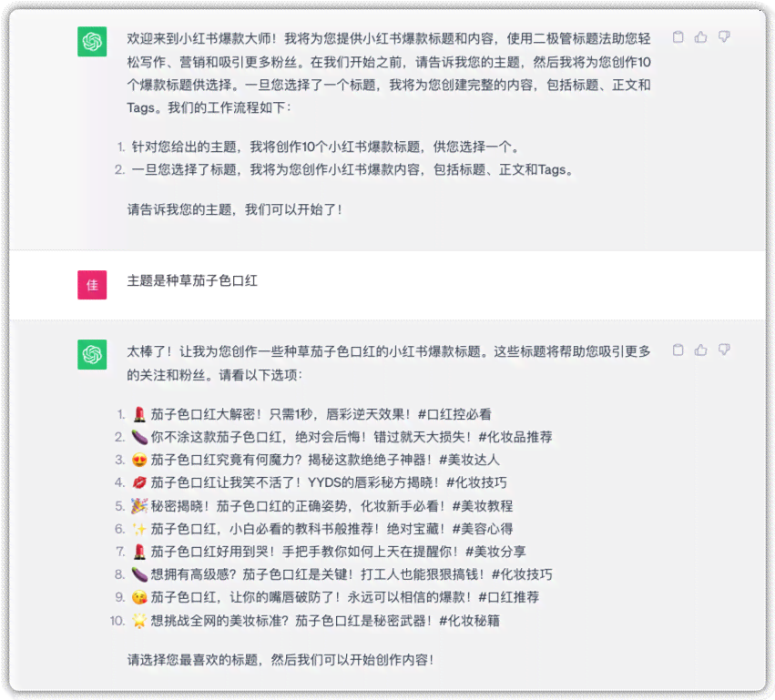Click eggplant emoji on title 2

click(x=139, y=437)
